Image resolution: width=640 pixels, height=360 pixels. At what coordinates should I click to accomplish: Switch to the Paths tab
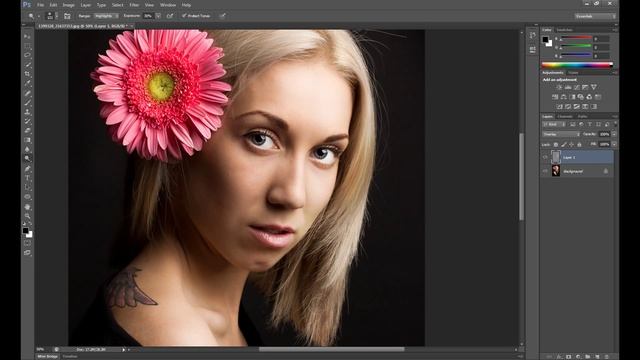point(582,117)
